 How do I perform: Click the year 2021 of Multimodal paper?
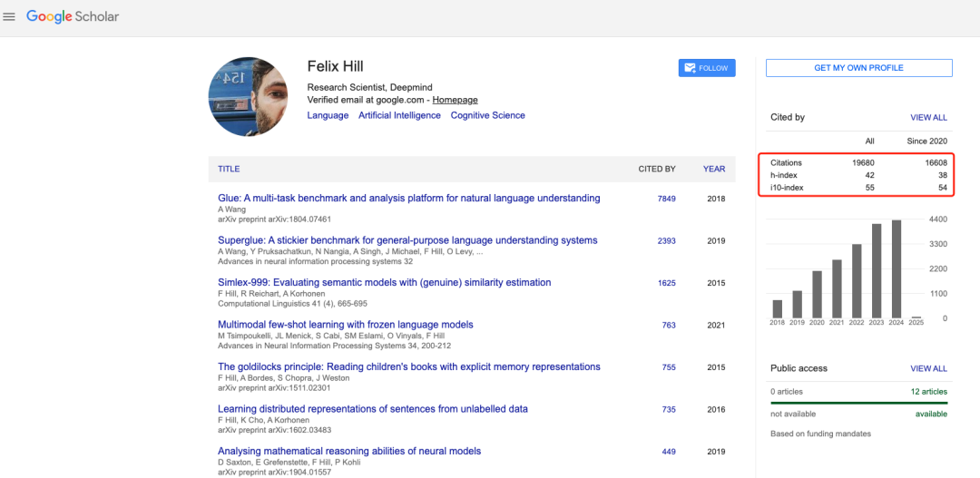point(716,325)
